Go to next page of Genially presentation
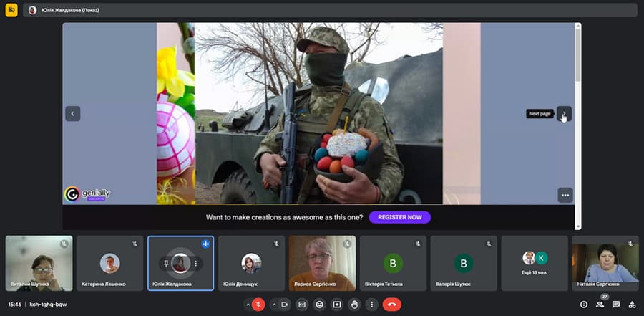Screen dimensions: 644x316 point(564,114)
